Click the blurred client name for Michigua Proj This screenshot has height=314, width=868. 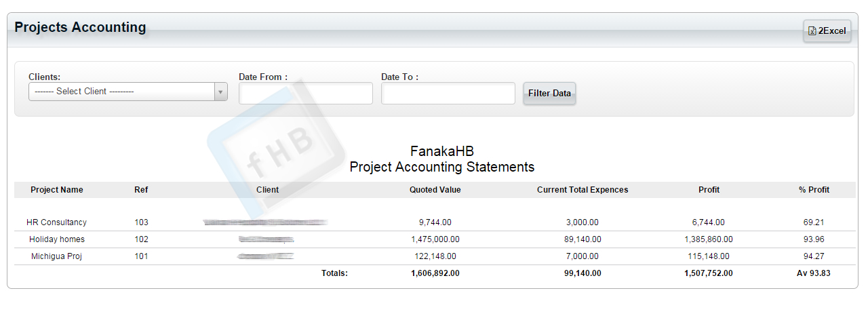(x=265, y=256)
